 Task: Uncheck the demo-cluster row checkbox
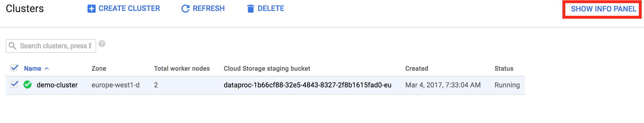(14, 85)
